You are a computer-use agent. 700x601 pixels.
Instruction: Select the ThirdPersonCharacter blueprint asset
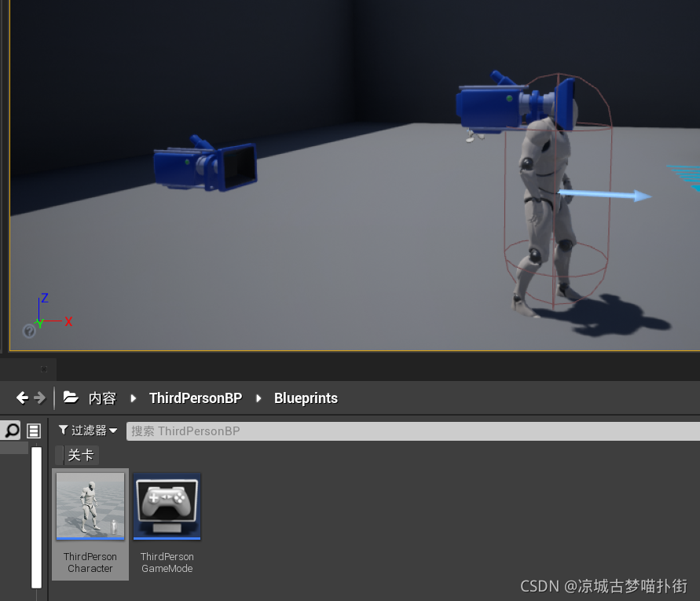pyautogui.click(x=90, y=524)
